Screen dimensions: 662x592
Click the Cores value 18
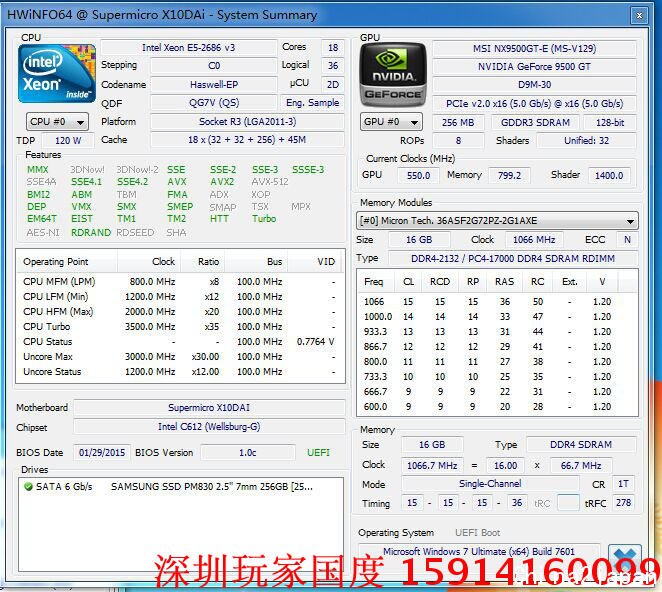(x=333, y=48)
